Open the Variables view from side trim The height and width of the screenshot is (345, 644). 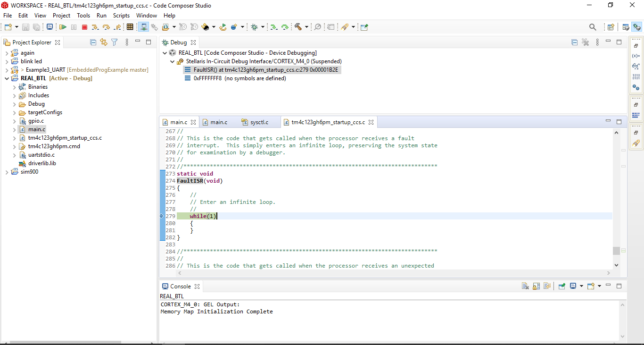coord(636,56)
